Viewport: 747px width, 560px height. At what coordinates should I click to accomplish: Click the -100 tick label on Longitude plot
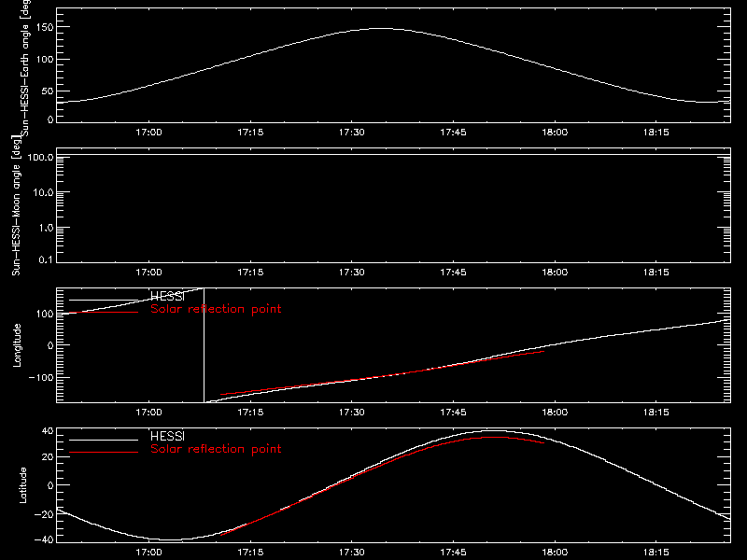tap(40, 377)
